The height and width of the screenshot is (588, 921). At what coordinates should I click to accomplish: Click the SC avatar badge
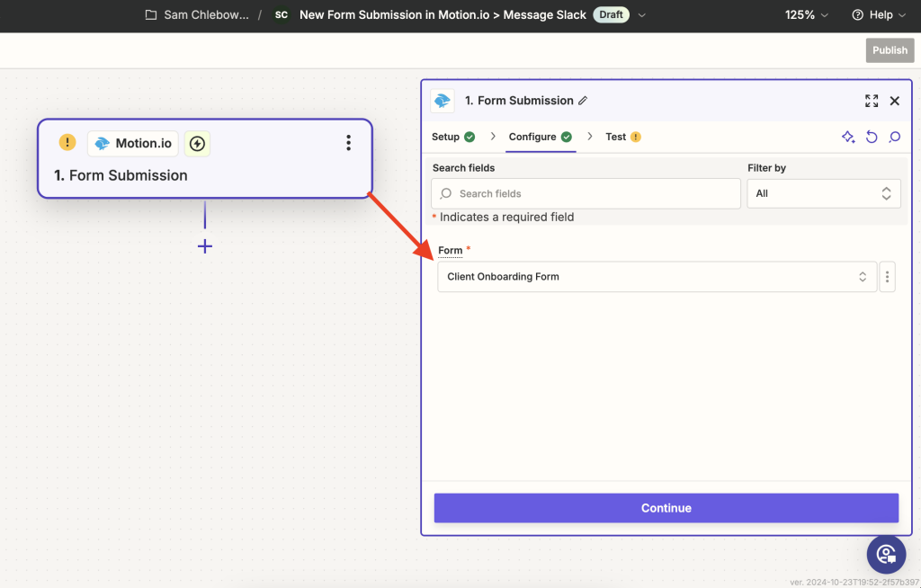pos(282,14)
